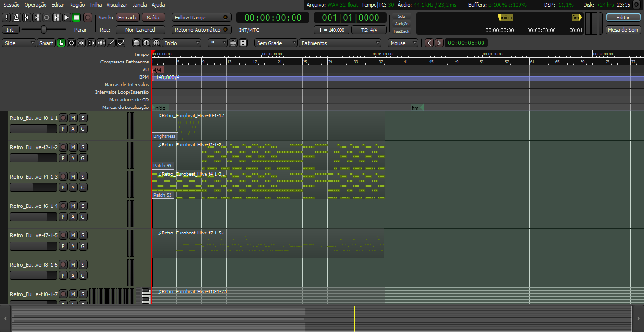Arm global record circle button
This screenshot has width=644, height=332.
[88, 18]
